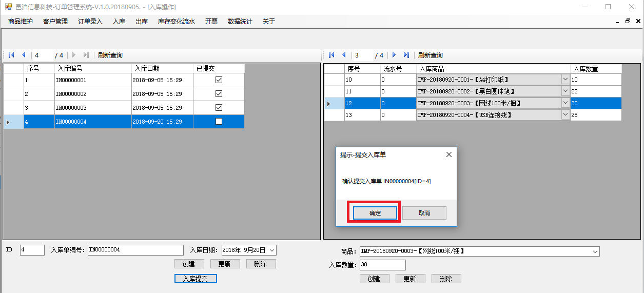644x293 pixels.
Task: Go to last record in left navigator
Action: pos(86,55)
